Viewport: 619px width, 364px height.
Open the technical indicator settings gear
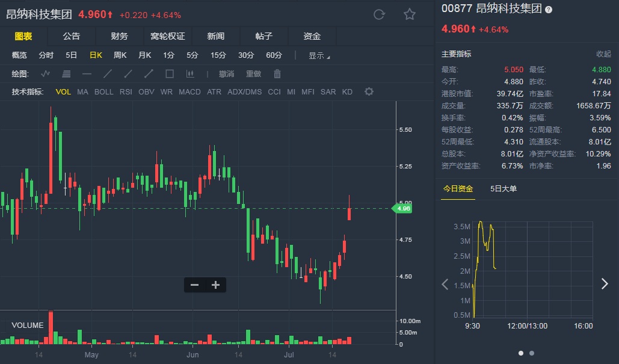369,91
